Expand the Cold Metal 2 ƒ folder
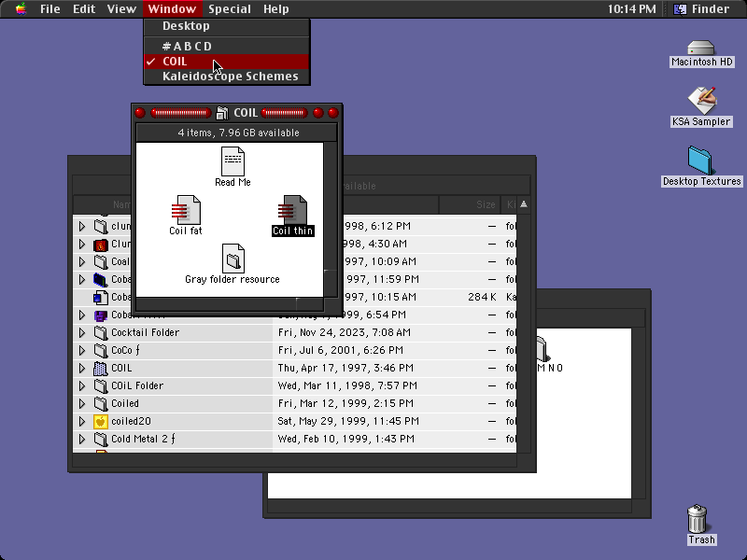Viewport: 747px width, 560px height. click(x=82, y=439)
